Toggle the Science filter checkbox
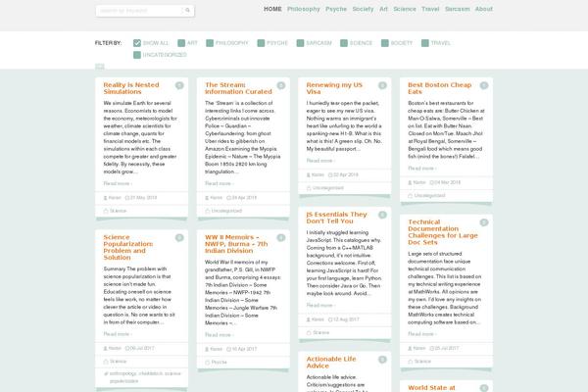The width and height of the screenshot is (588, 392). click(344, 43)
